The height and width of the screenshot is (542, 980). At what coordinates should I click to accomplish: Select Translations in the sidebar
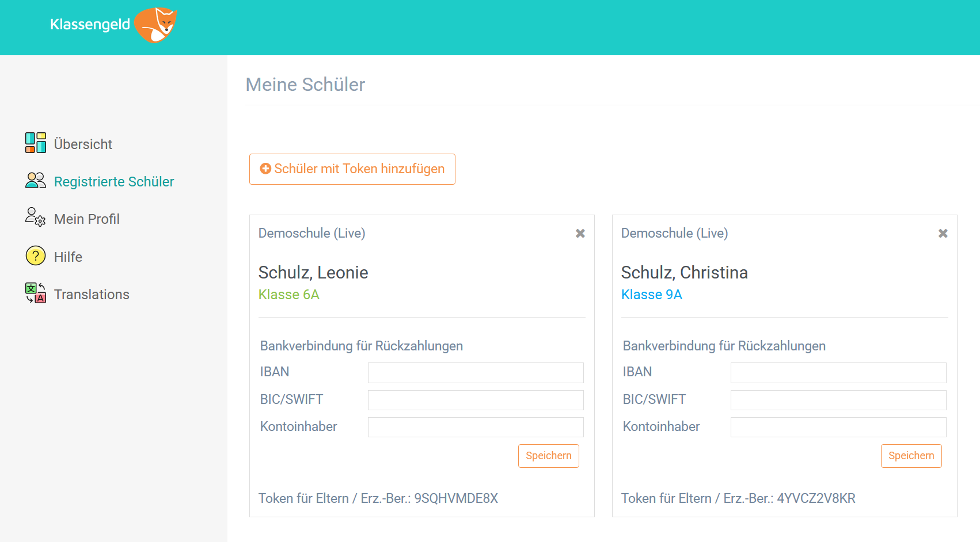(92, 295)
